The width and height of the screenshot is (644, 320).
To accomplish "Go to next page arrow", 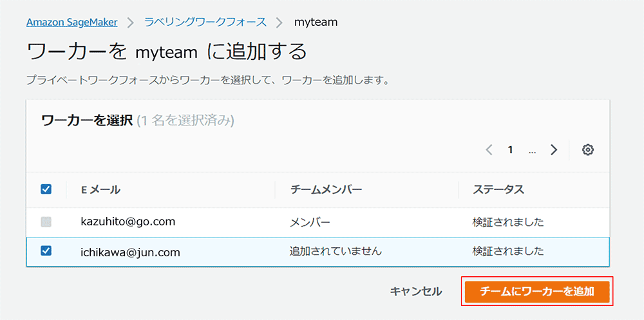I will pyautogui.click(x=554, y=150).
